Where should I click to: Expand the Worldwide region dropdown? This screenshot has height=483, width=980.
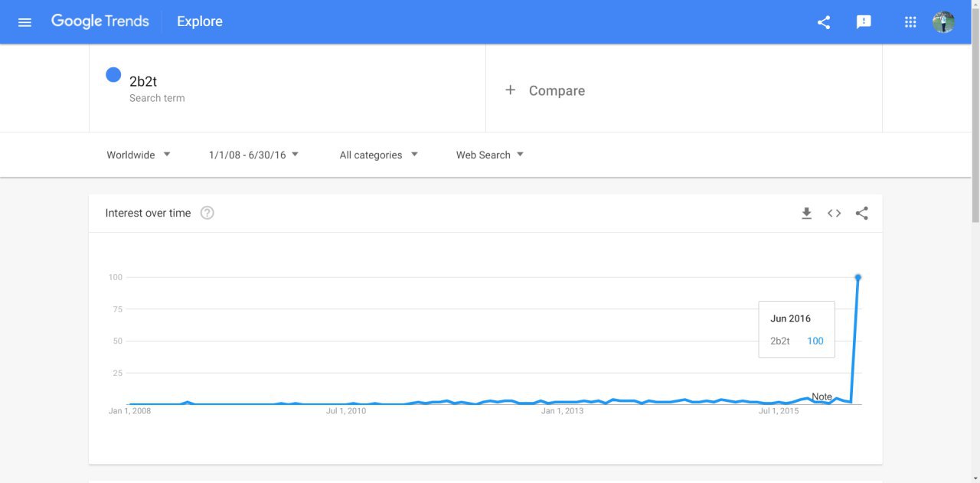[139, 155]
